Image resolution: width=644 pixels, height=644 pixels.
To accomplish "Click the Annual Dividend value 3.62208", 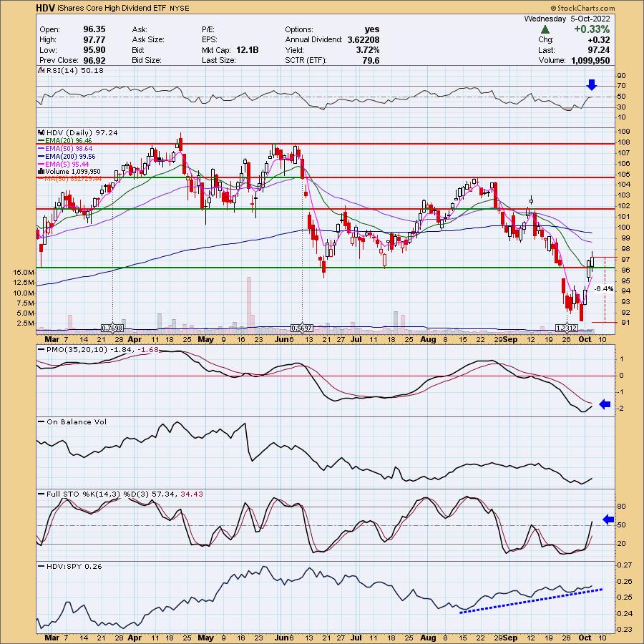I will point(363,40).
